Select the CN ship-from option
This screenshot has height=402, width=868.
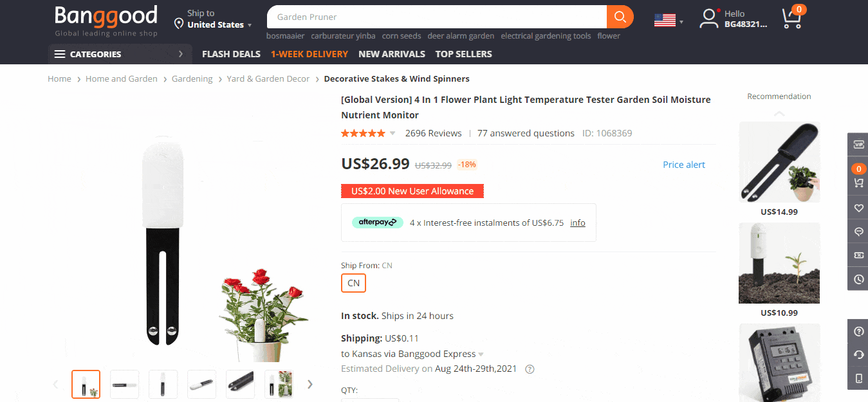[x=353, y=283]
